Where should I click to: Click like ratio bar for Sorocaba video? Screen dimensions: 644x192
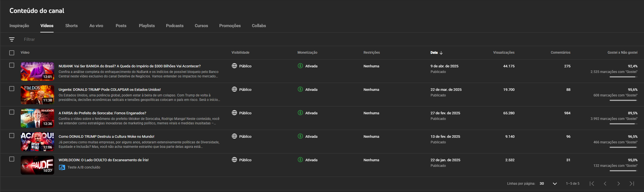[x=623, y=124]
